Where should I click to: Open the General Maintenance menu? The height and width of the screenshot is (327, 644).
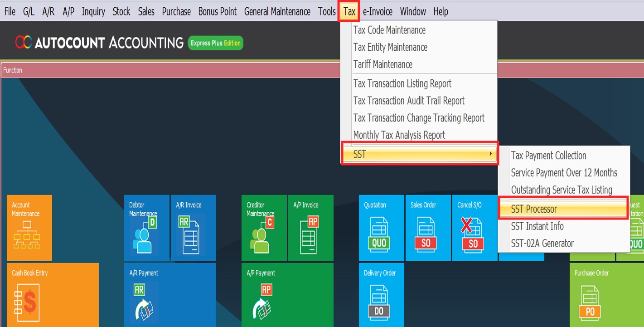click(x=277, y=12)
